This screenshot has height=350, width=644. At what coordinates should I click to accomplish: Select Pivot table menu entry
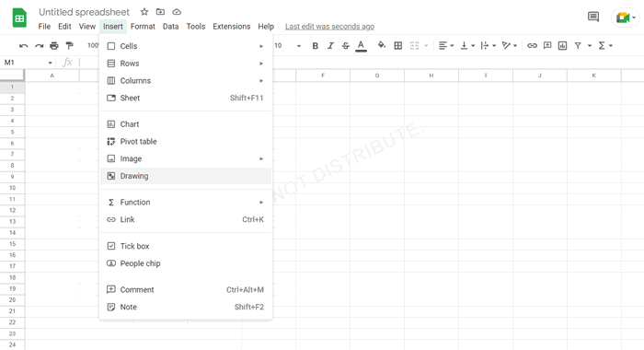(186, 142)
